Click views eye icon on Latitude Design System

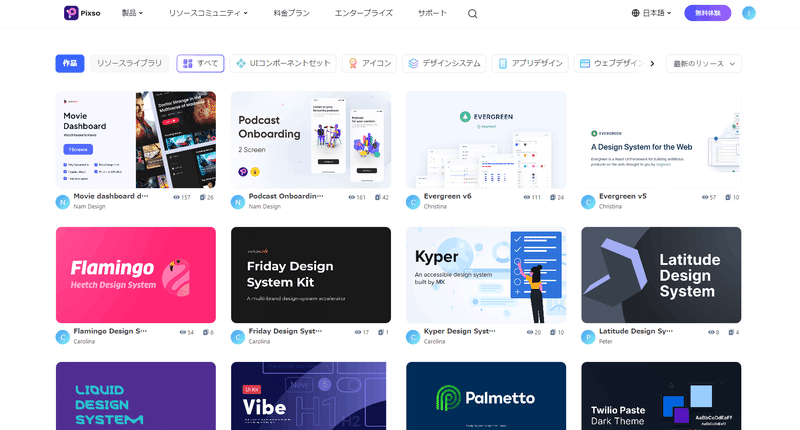(x=711, y=332)
